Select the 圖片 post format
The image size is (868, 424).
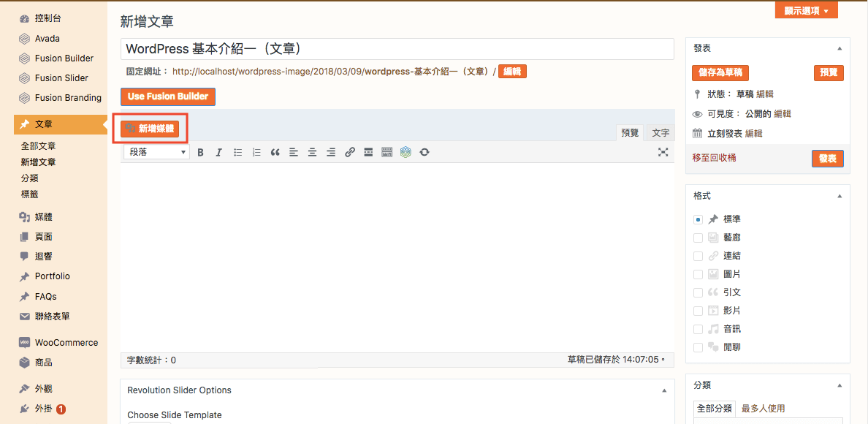point(698,274)
